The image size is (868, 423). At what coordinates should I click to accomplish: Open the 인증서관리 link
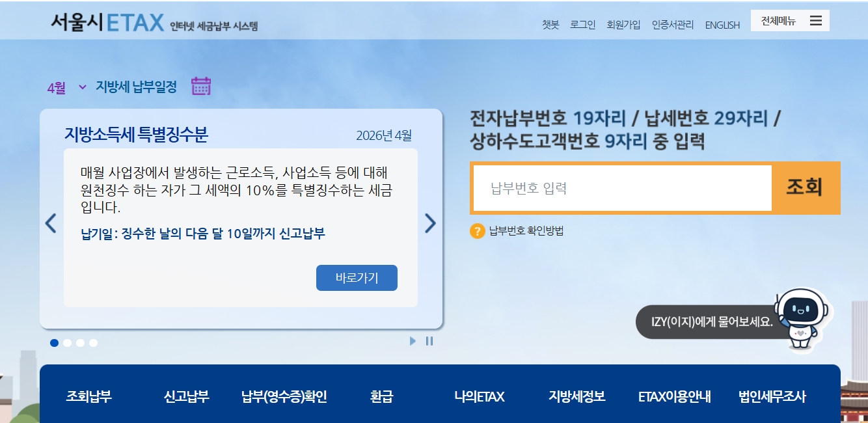coord(673,25)
